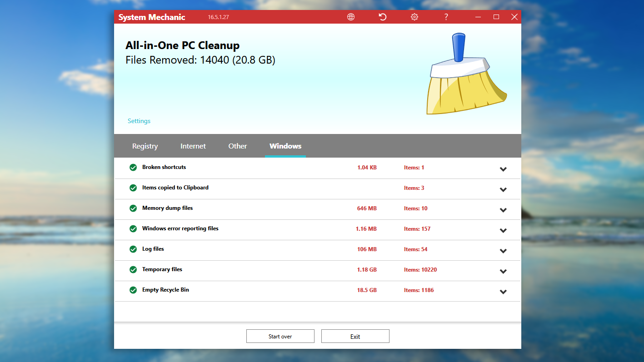Click 'Windows error reporting files' label

(180, 228)
